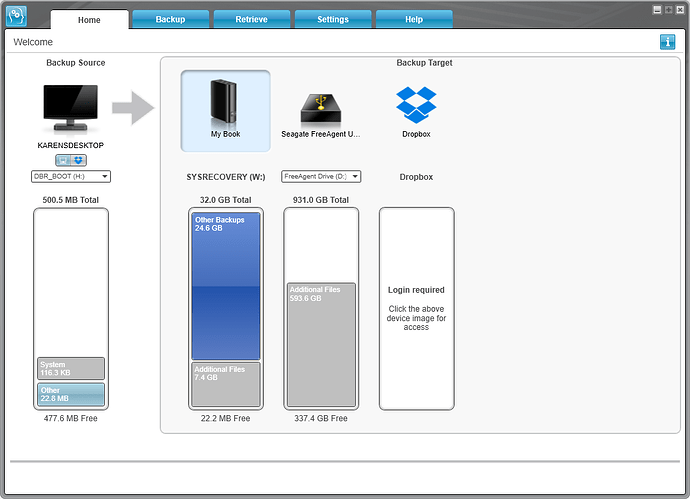The height and width of the screenshot is (499, 690).
Task: Click the Dropbox device image
Action: (x=416, y=105)
